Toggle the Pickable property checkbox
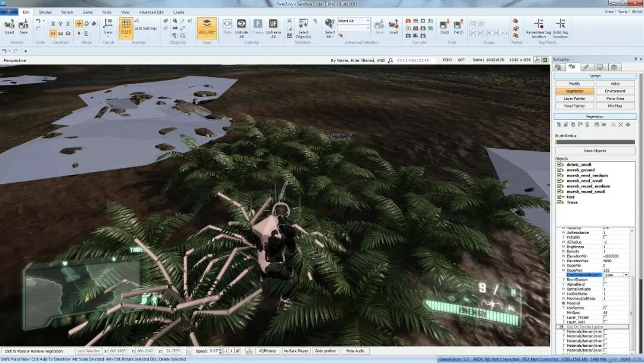The image size is (644, 363). (x=605, y=237)
